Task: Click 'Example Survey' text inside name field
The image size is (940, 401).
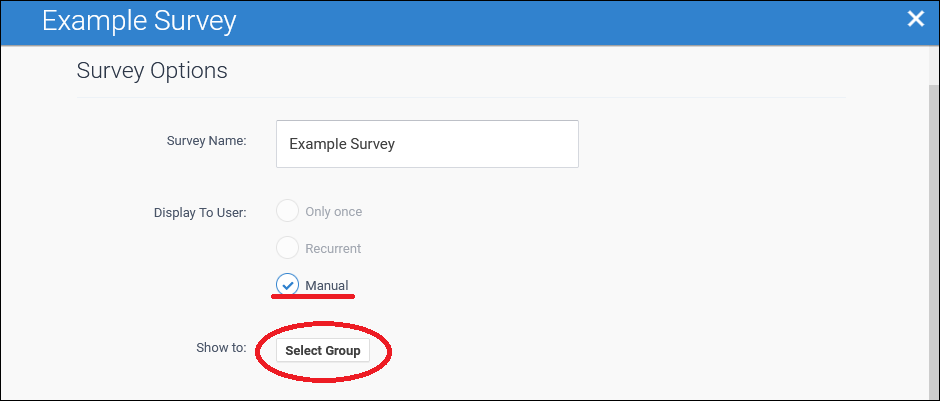Action: pos(342,144)
